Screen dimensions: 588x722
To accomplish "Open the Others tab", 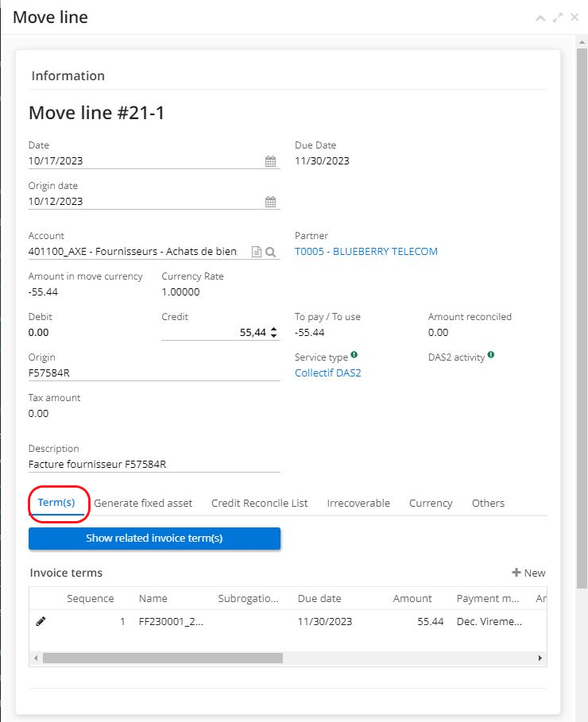I will pyautogui.click(x=488, y=503).
